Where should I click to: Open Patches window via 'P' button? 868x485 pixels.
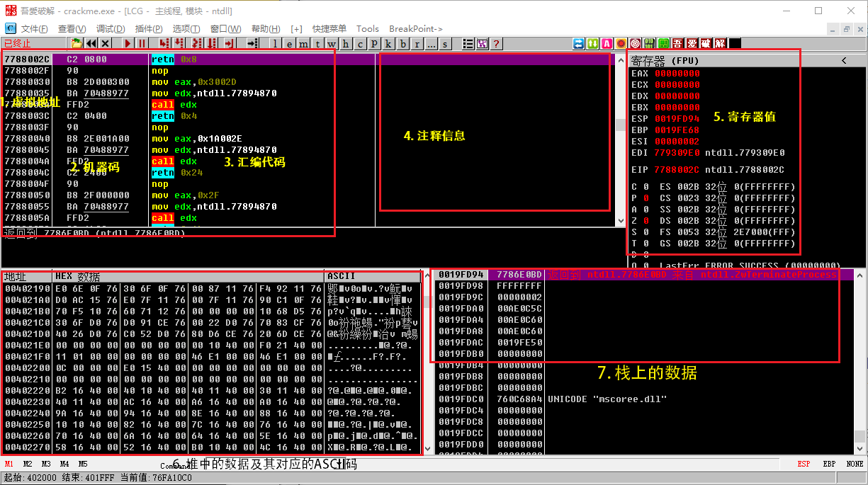373,44
